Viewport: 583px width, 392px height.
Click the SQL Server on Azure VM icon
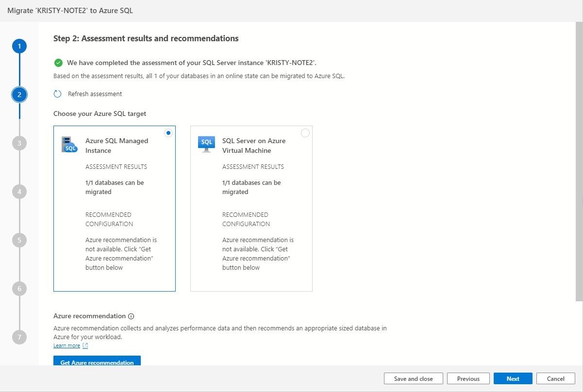[206, 145]
